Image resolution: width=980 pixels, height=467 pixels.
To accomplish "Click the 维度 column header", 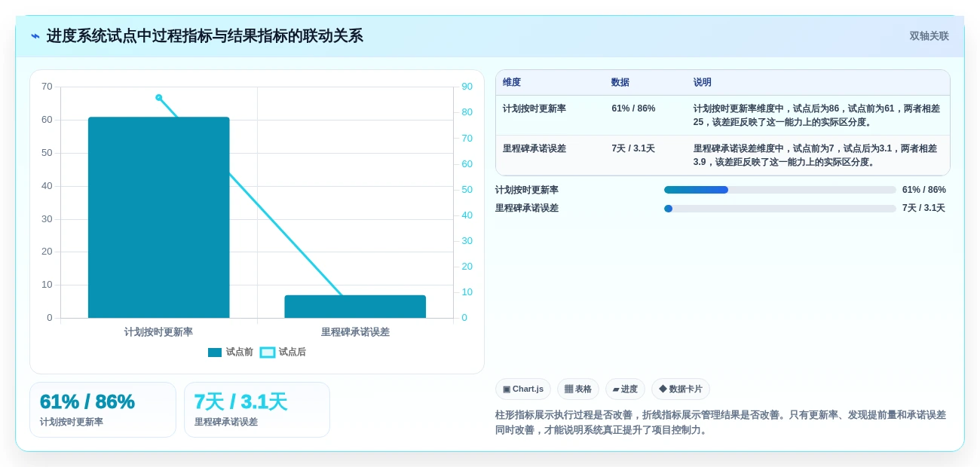I will (512, 82).
